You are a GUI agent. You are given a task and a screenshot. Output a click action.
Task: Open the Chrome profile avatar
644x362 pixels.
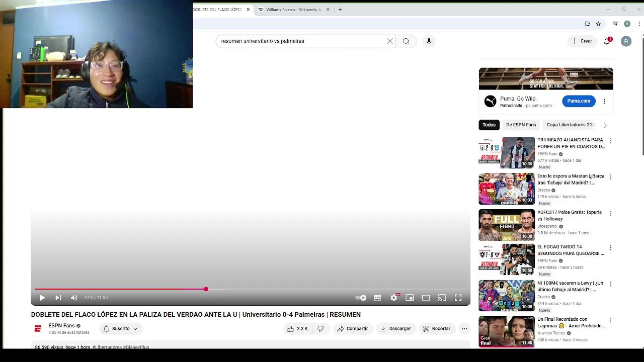(627, 24)
